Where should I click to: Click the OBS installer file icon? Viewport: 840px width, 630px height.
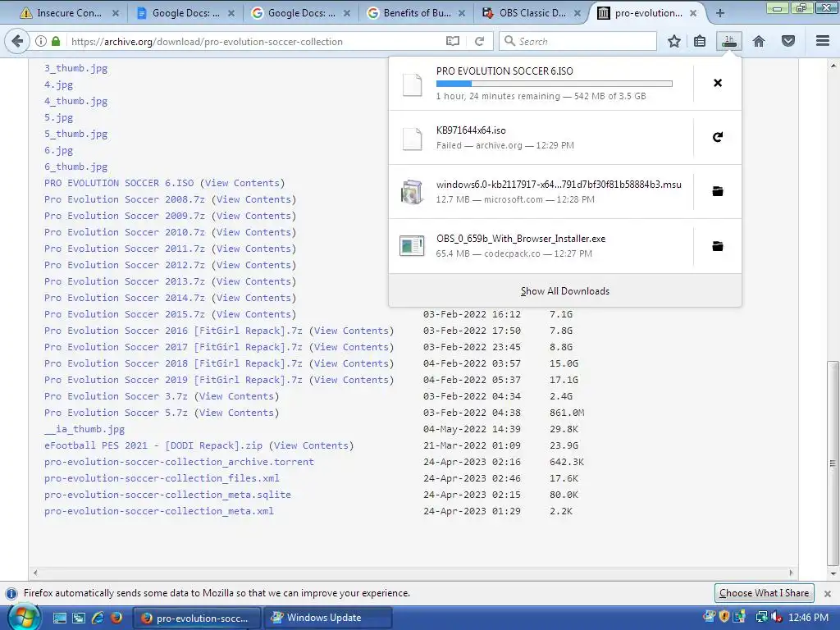412,246
